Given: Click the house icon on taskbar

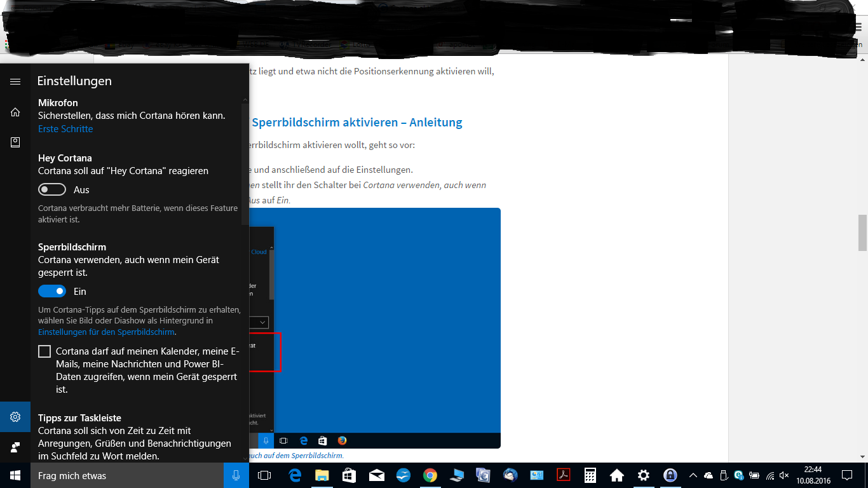Looking at the screenshot, I should point(616,475).
